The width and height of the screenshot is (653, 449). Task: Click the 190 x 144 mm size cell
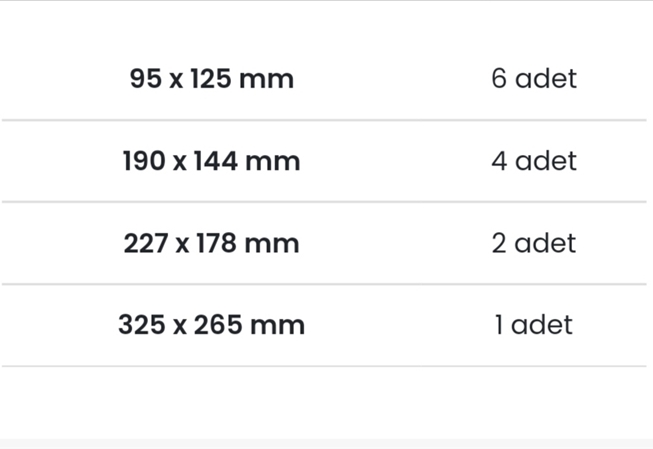coord(212,161)
